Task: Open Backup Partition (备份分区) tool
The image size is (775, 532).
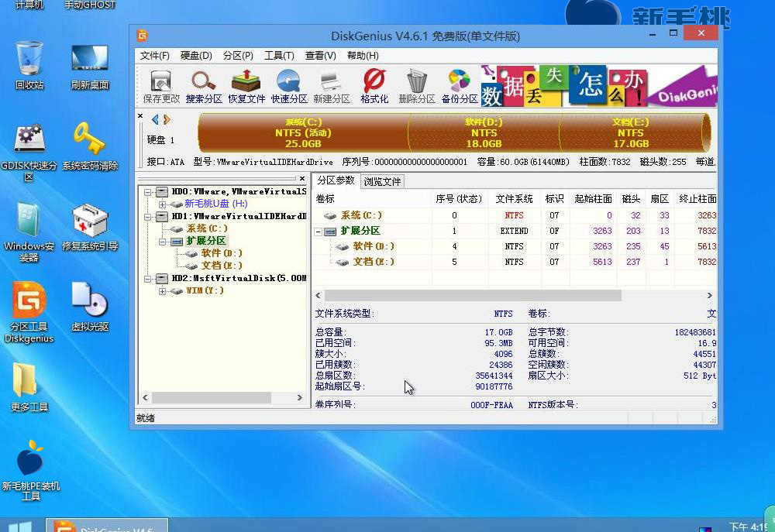Action: tap(459, 87)
